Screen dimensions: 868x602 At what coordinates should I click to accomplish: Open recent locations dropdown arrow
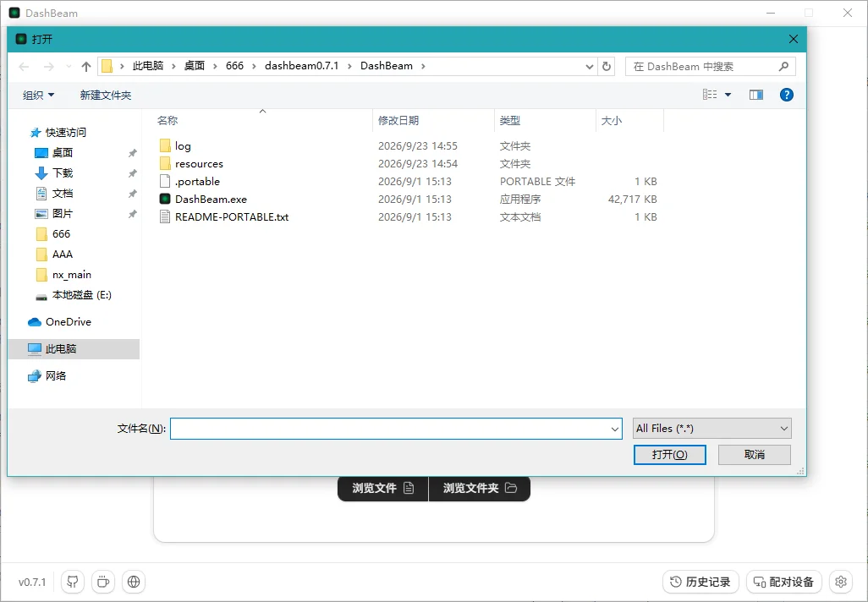(69, 67)
